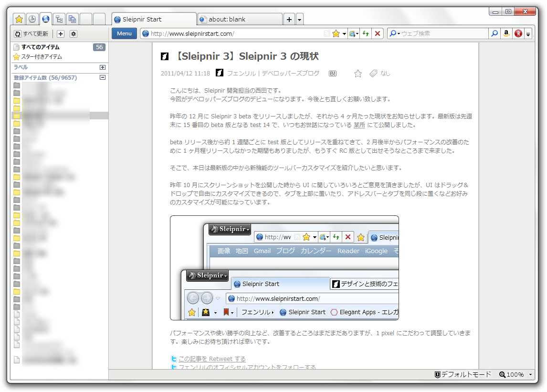The height and width of the screenshot is (392, 547).
Task: Switch rendering engine via IE9 icon
Action: 353,33
